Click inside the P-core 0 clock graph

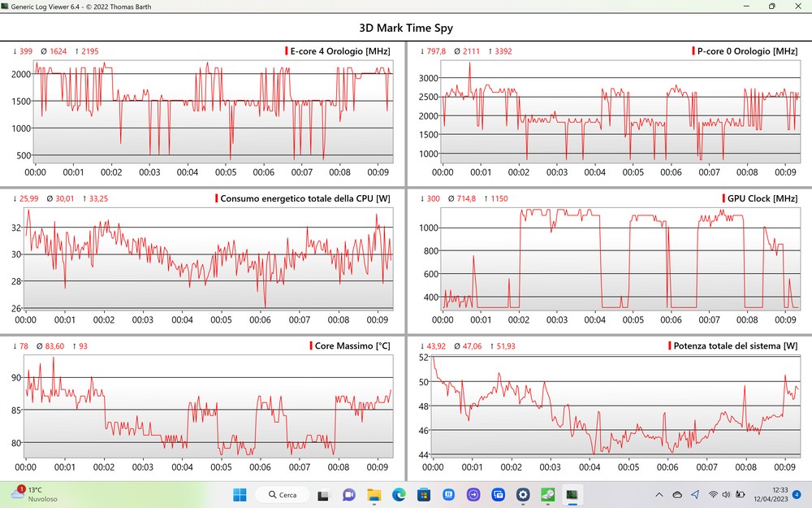(x=620, y=111)
